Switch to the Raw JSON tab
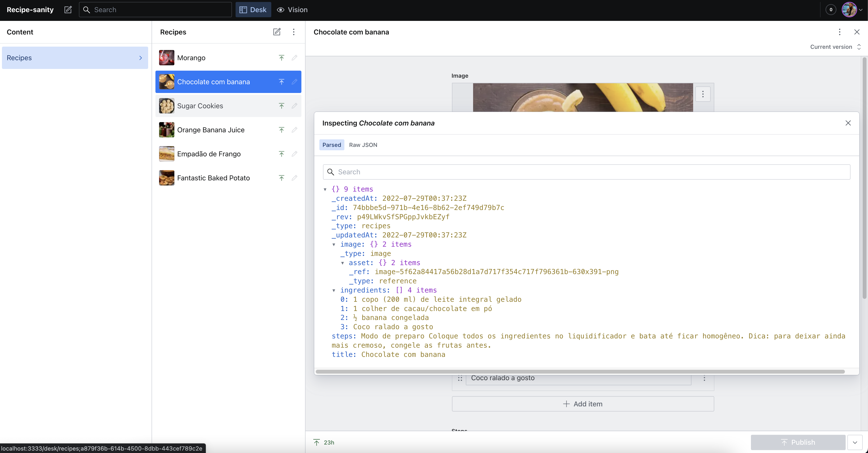This screenshot has width=868, height=453. [x=363, y=144]
